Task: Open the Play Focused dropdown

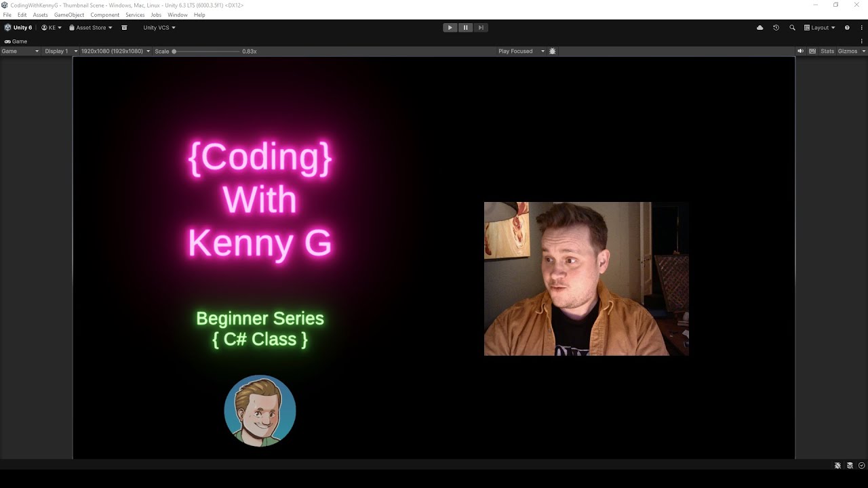Action: (521, 52)
